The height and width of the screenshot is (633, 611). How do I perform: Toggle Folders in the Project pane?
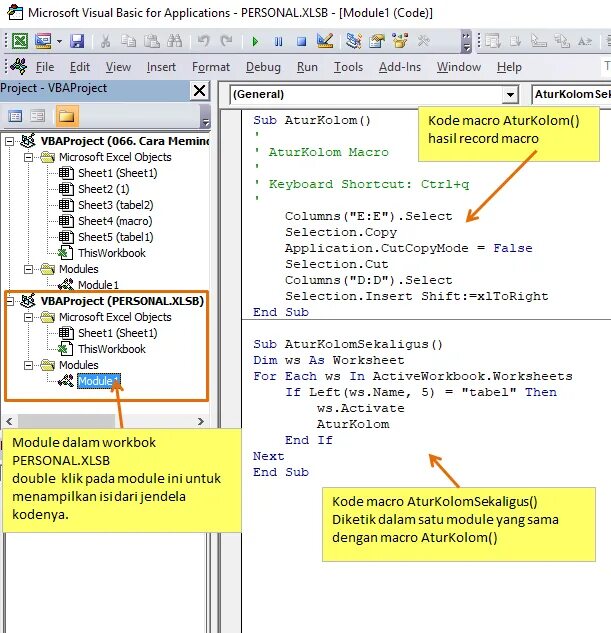(x=67, y=116)
